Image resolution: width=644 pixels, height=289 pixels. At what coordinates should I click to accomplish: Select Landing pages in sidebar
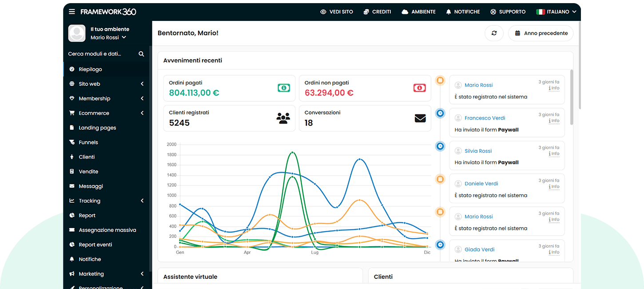point(97,128)
